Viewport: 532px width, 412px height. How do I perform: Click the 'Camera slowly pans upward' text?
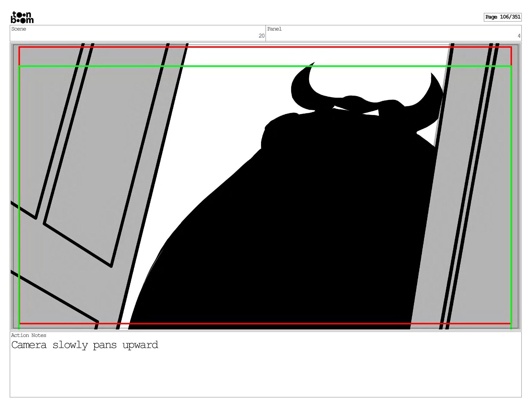[85, 345]
